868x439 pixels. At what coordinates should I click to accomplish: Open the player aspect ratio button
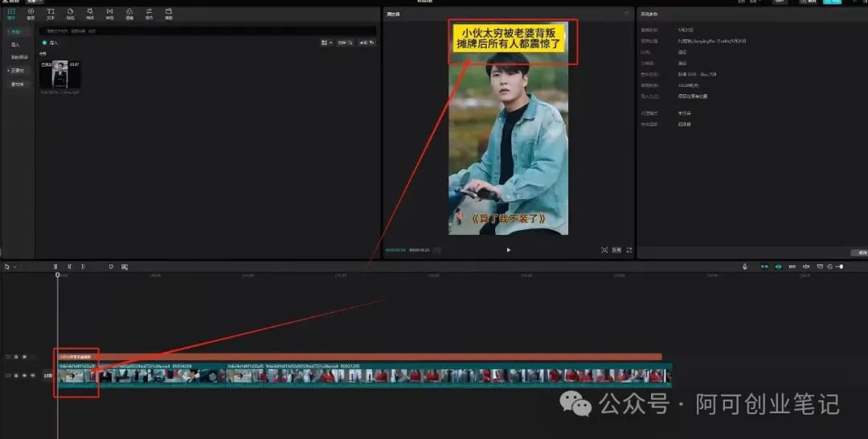pyautogui.click(x=616, y=250)
